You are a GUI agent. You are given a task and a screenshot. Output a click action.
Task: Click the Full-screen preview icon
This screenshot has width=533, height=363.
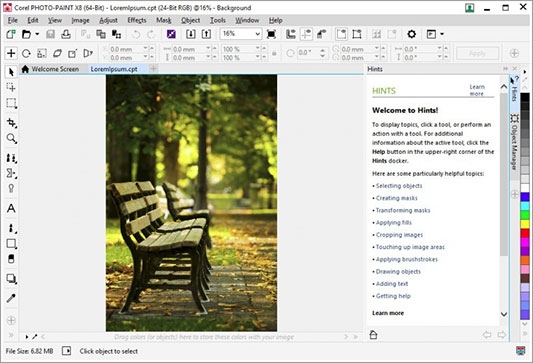pyautogui.click(x=271, y=34)
